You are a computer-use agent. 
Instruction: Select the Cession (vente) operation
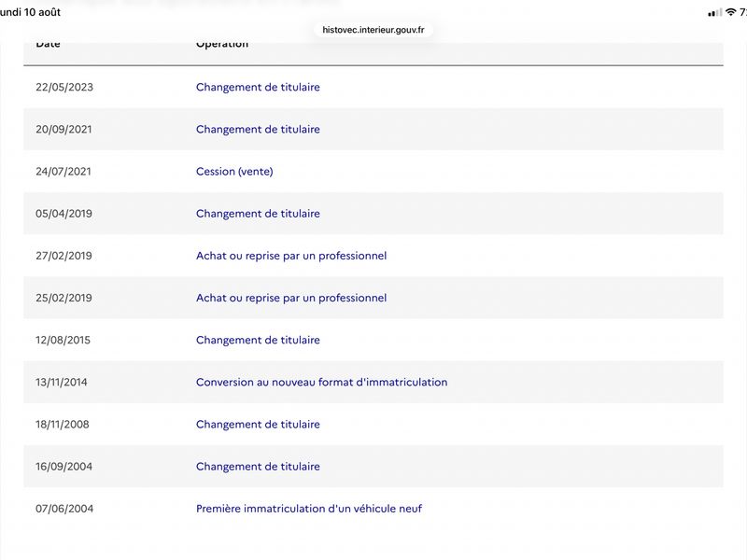click(234, 172)
